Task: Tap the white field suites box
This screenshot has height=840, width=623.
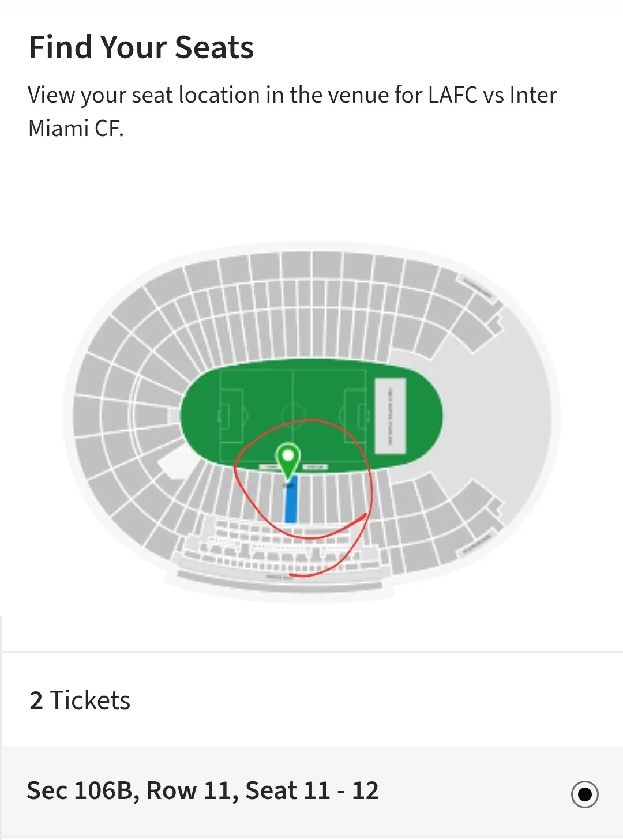Action: [x=391, y=415]
